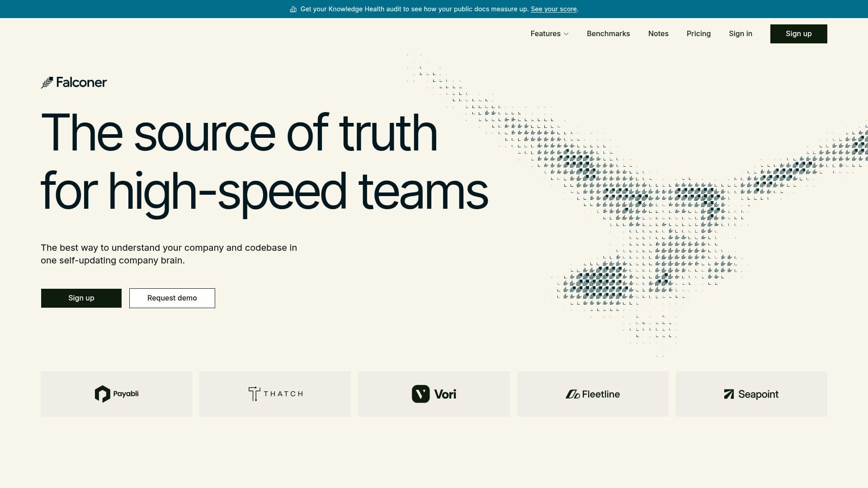868x488 pixels.
Task: Click the "one self-updating company brain" text
Action: pyautogui.click(x=113, y=260)
